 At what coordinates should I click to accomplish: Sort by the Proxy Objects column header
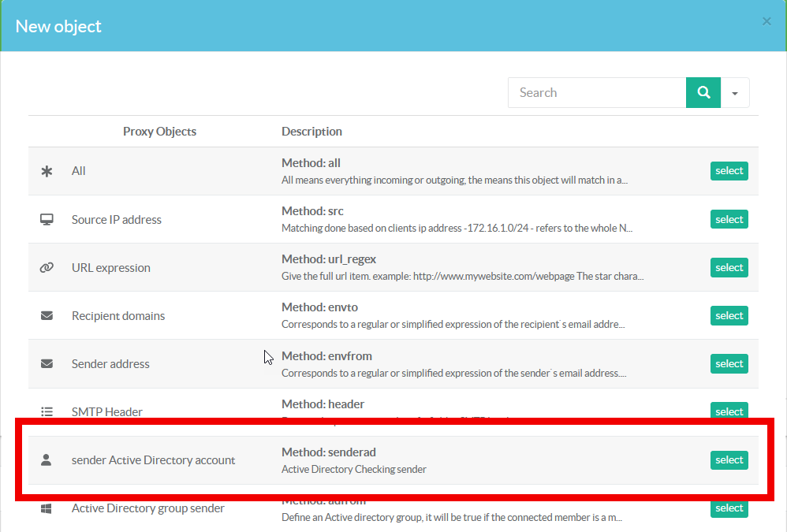[x=159, y=131]
